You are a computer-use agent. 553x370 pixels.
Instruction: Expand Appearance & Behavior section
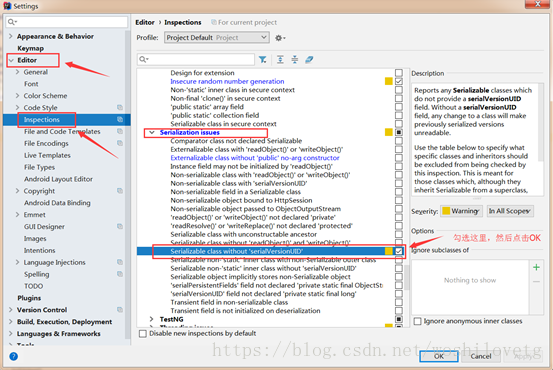(11, 36)
